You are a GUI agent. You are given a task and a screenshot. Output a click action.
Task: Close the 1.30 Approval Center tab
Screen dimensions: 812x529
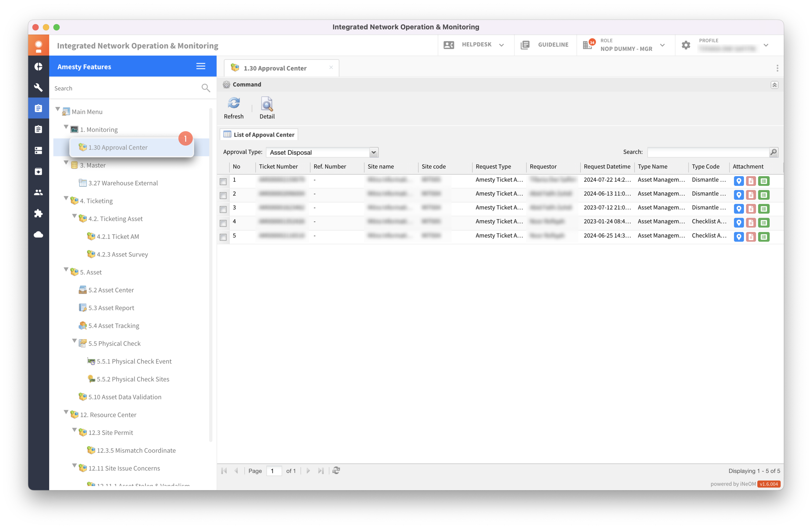tap(331, 67)
